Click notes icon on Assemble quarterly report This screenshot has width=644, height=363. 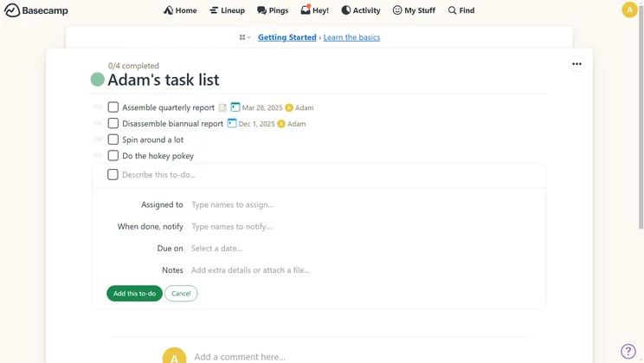click(x=222, y=107)
